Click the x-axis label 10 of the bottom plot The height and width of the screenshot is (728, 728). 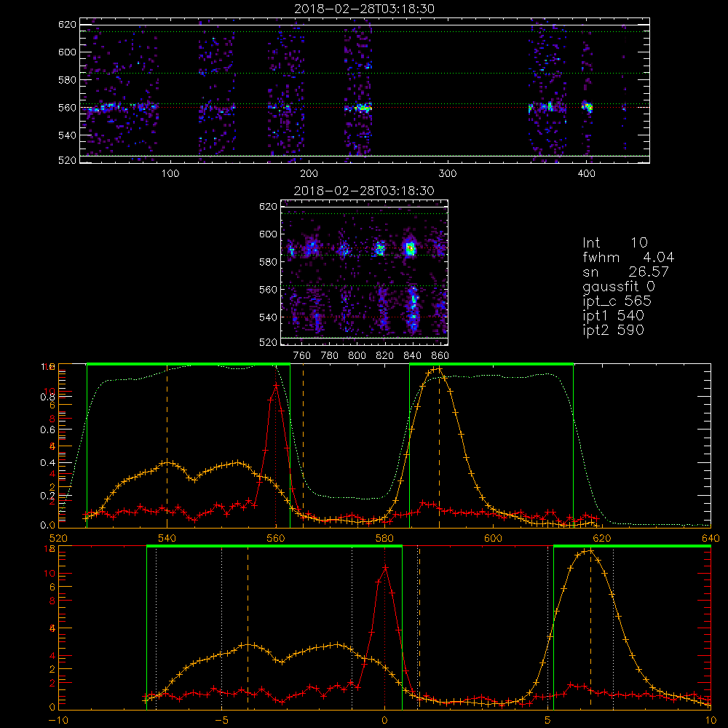point(711,720)
